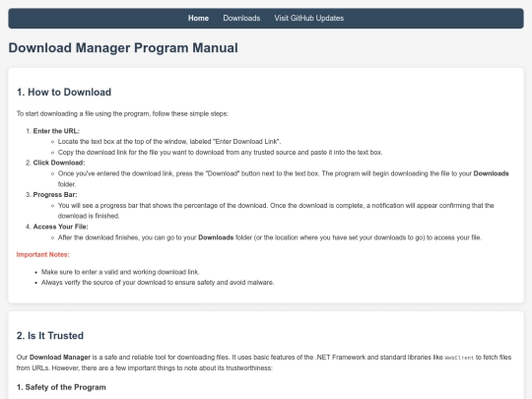
Task: Click the 'Our Download Manager is a safe' paragraph
Action: tap(264, 363)
